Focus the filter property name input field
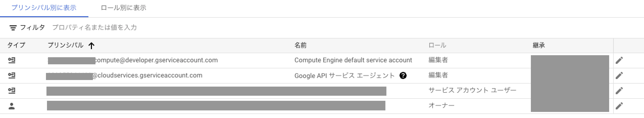This screenshot has width=644, height=118. (94, 27)
